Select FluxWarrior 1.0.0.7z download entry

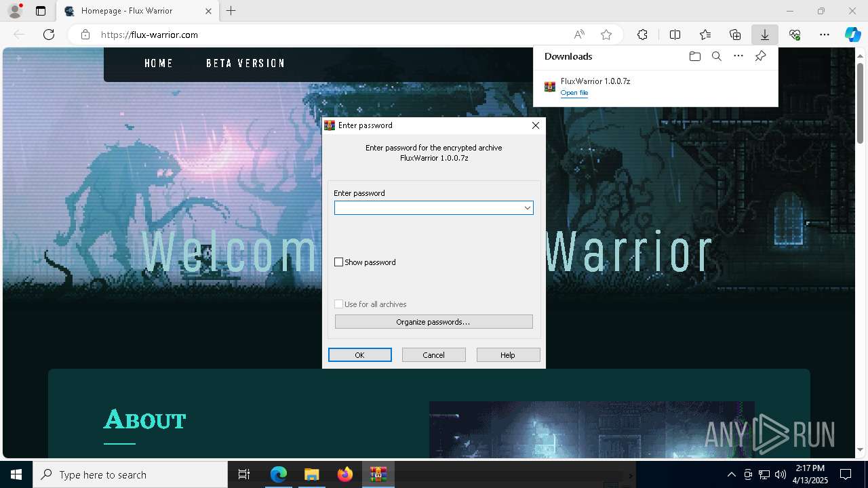(x=656, y=87)
